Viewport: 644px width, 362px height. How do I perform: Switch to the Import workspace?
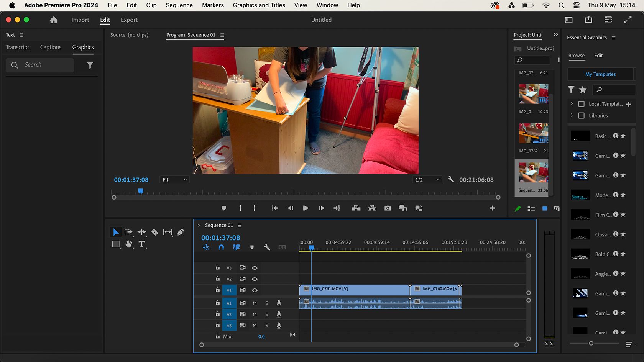[x=80, y=20]
